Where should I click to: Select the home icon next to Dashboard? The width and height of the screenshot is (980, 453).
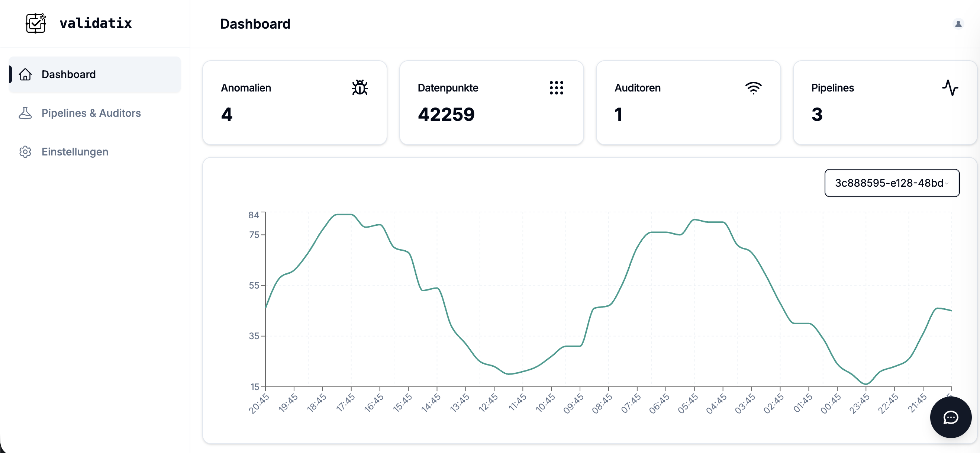click(25, 74)
